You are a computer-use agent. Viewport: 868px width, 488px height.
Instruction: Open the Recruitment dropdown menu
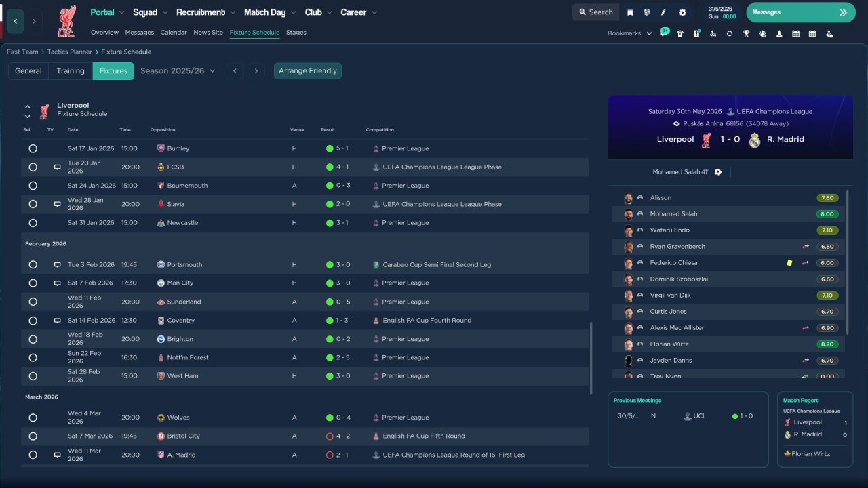coord(206,12)
